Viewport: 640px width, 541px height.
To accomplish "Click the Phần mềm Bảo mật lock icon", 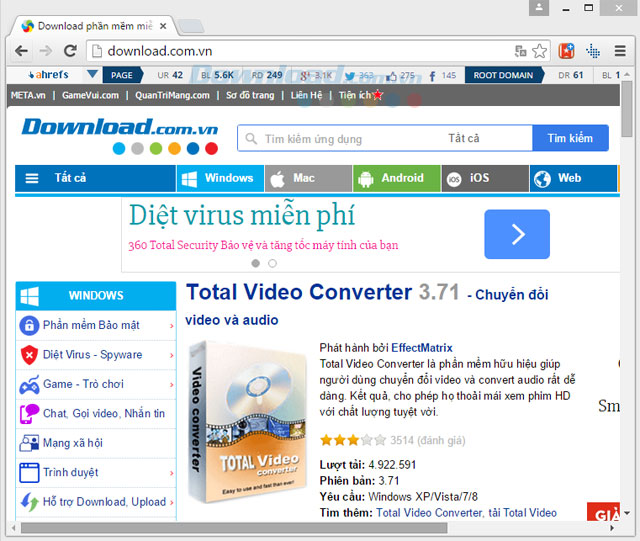I will 29,325.
